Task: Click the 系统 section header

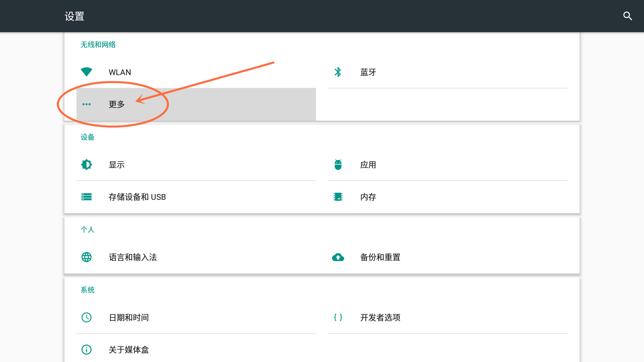Action: [x=88, y=290]
